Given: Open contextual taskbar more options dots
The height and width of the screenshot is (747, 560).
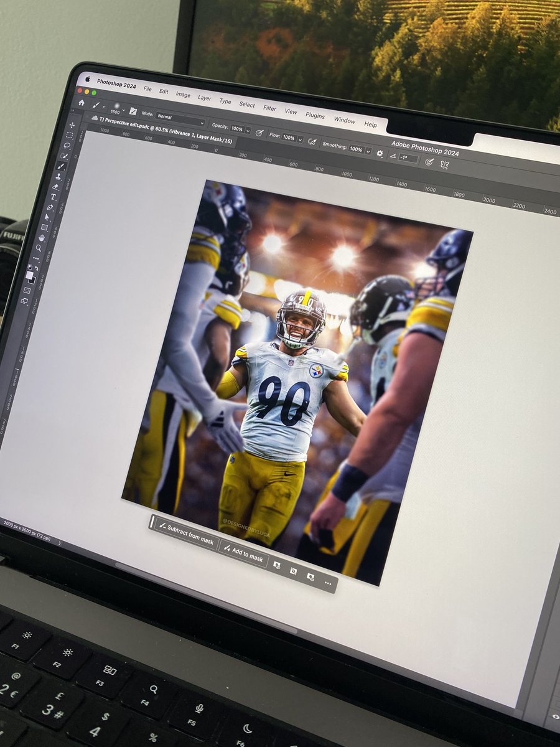Looking at the screenshot, I should point(328,583).
